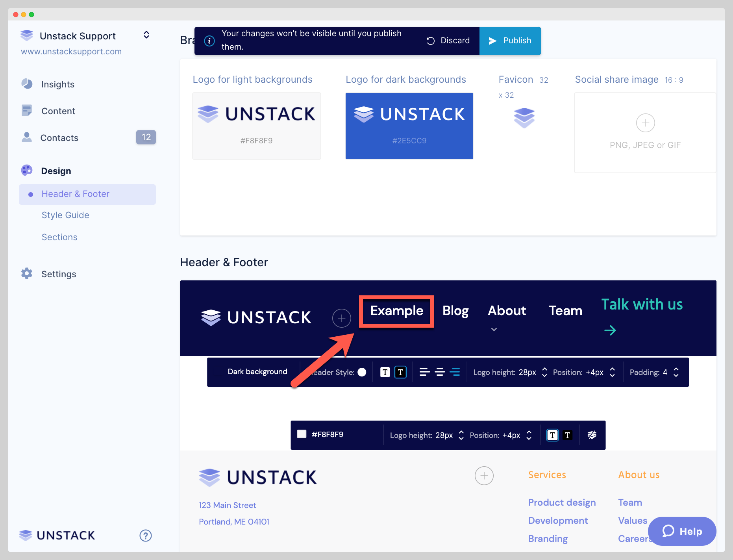This screenshot has height=560, width=733.
Task: Click the Unstack logo icon in footer toolbar
Action: 592,435
